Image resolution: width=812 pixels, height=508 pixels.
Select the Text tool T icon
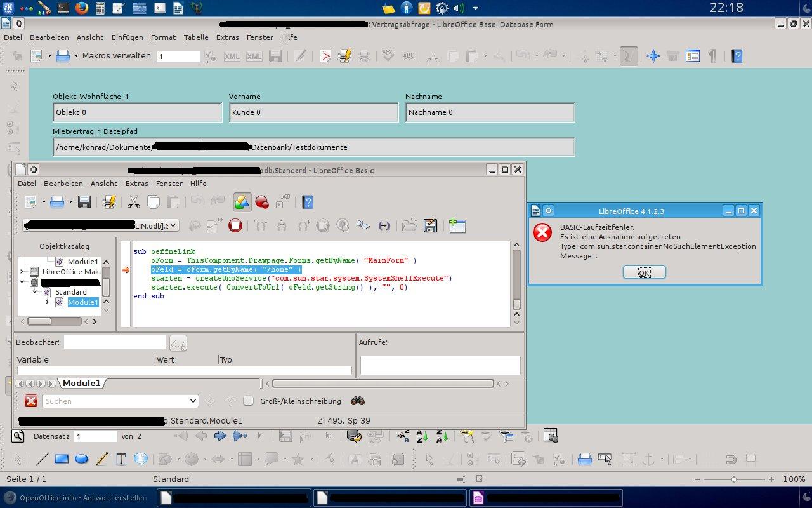coord(121,458)
